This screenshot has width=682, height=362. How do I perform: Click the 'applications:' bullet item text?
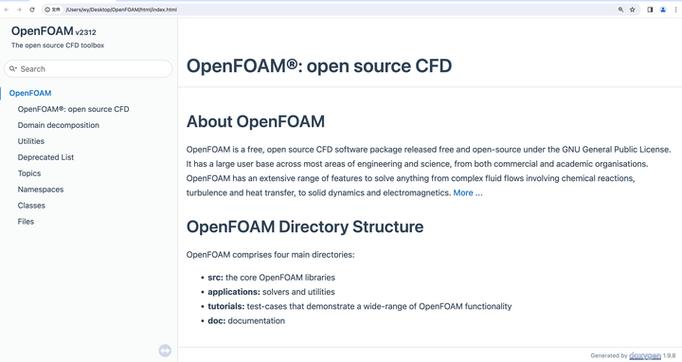coord(271,292)
